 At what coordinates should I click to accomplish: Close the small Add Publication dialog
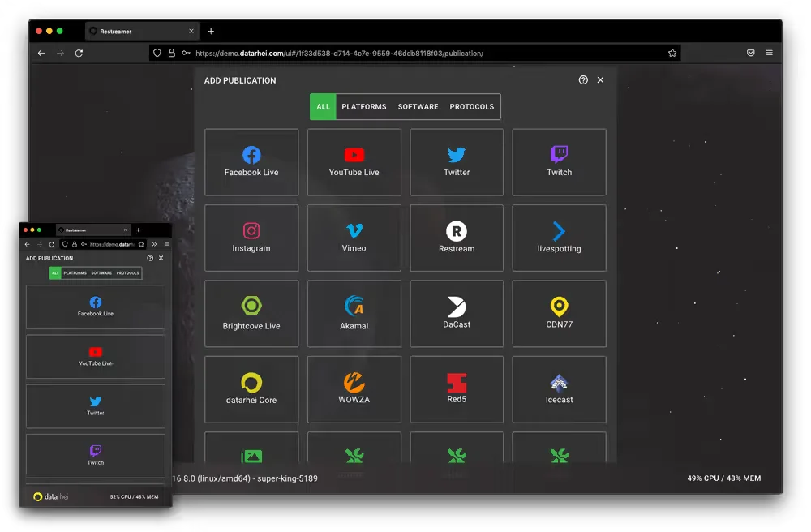[161, 258]
